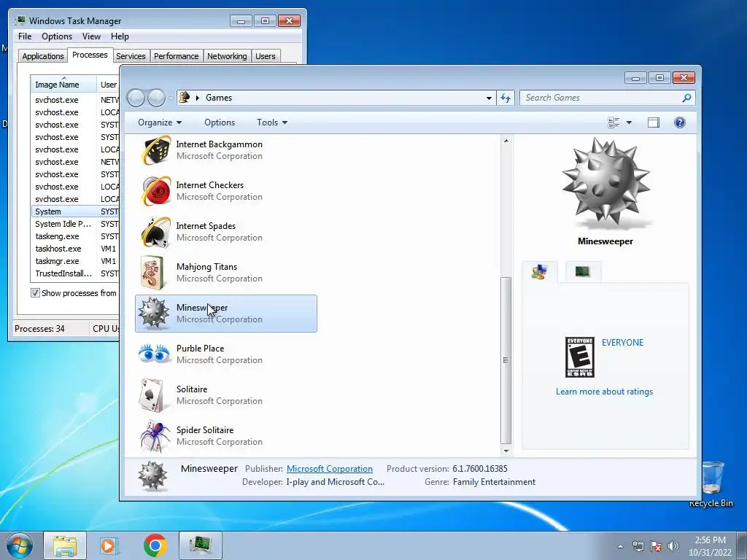
Task: Switch to the Applications tab
Action: (43, 56)
